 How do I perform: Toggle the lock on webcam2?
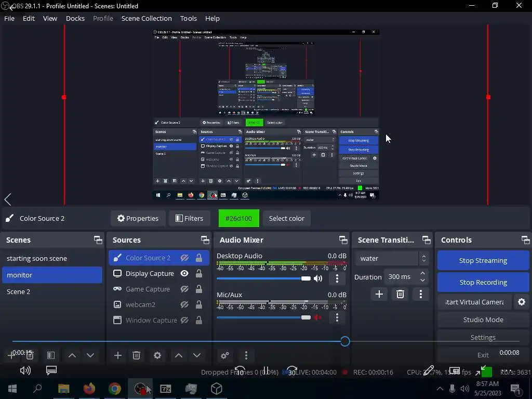point(199,304)
